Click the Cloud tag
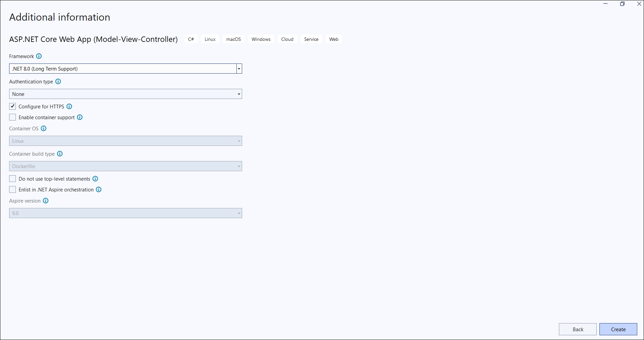Screen dimensions: 644x340 coord(287,39)
